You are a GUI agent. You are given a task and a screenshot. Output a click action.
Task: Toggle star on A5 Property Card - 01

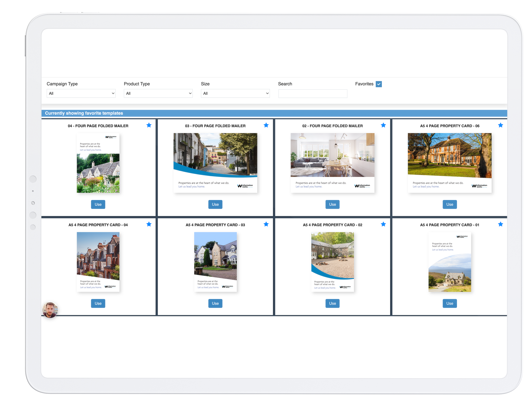pos(500,224)
